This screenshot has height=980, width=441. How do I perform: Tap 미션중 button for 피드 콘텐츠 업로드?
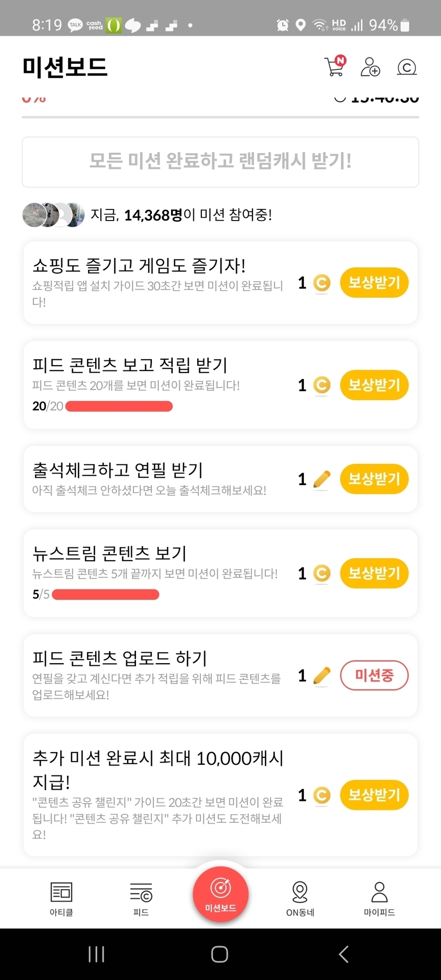[x=374, y=675]
